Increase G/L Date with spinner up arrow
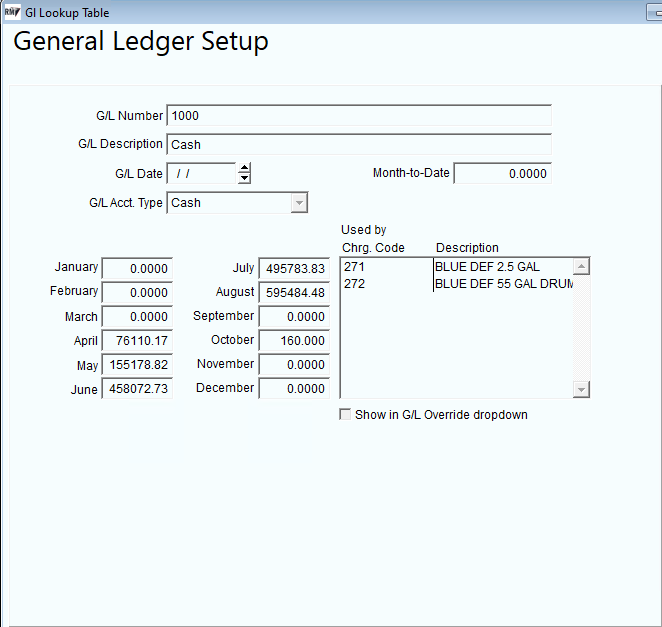This screenshot has width=662, height=627. (x=244, y=168)
